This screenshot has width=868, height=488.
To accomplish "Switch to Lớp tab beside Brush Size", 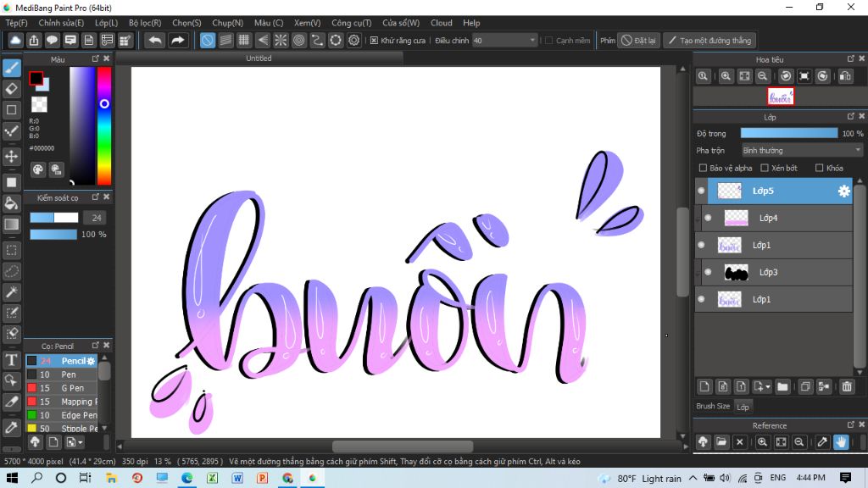I will click(x=743, y=407).
